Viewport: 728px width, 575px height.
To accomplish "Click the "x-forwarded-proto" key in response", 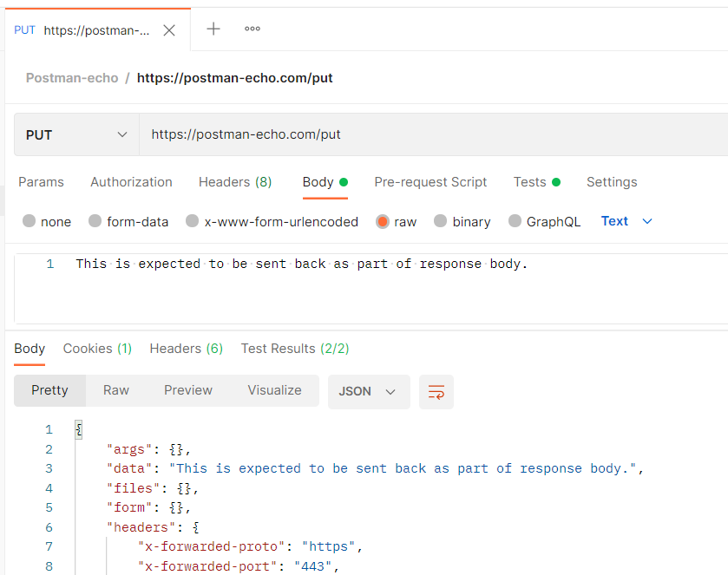I will click(x=211, y=546).
